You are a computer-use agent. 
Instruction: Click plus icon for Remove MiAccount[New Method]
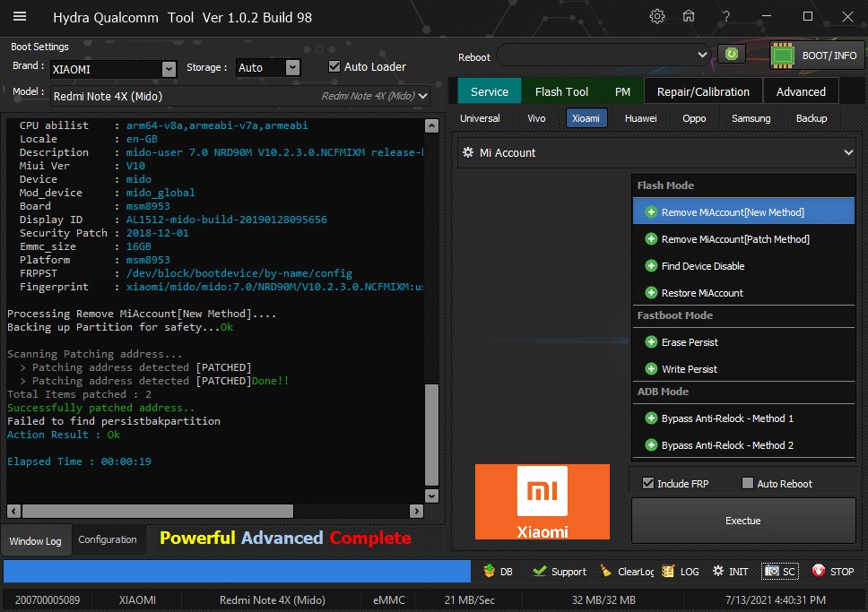click(651, 212)
